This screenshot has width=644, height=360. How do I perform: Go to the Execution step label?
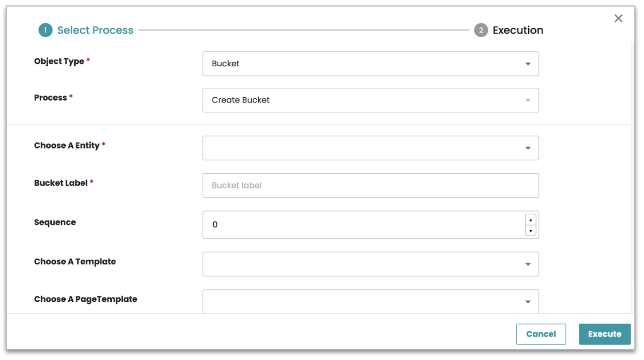pyautogui.click(x=518, y=31)
